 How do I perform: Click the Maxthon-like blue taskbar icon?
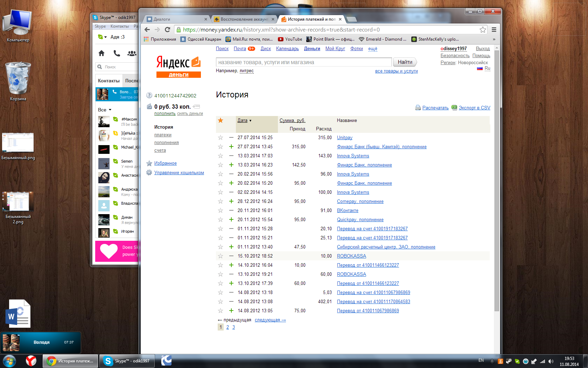166,361
